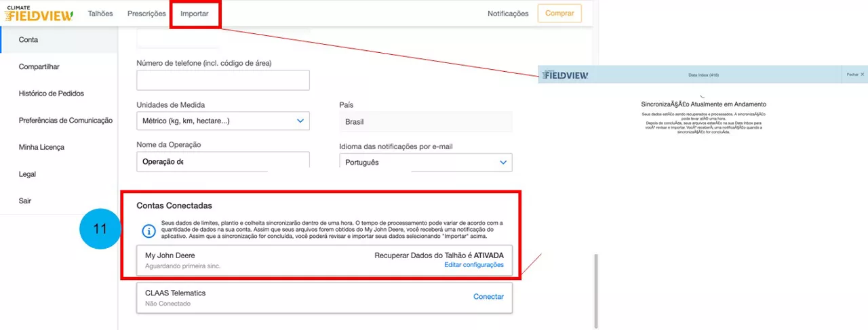Select Compartilhar in the sidebar

(39, 67)
